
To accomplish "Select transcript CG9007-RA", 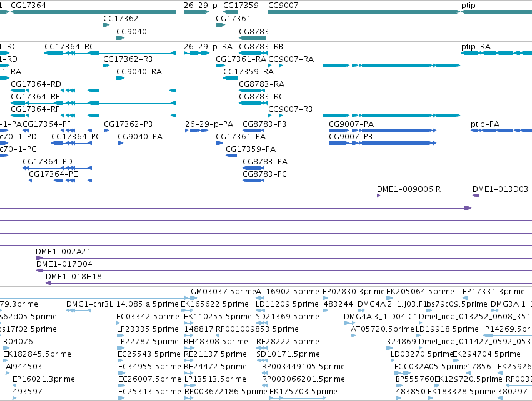I will [291, 59].
